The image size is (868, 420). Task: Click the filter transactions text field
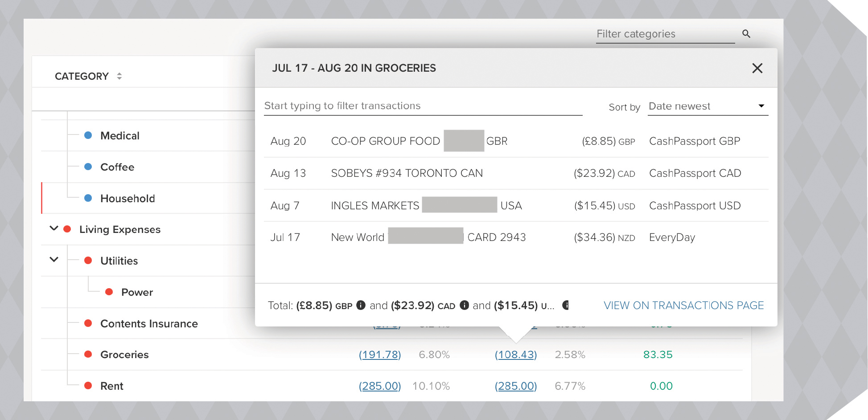pyautogui.click(x=423, y=106)
